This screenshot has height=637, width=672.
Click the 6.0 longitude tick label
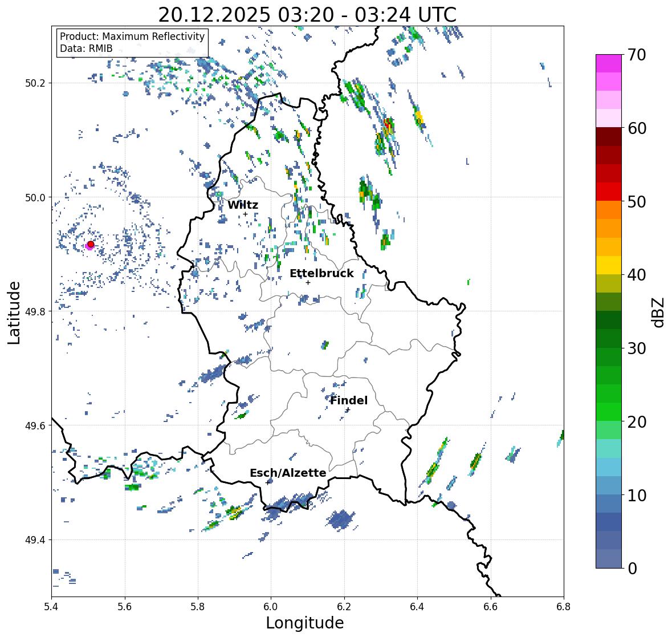click(x=271, y=607)
